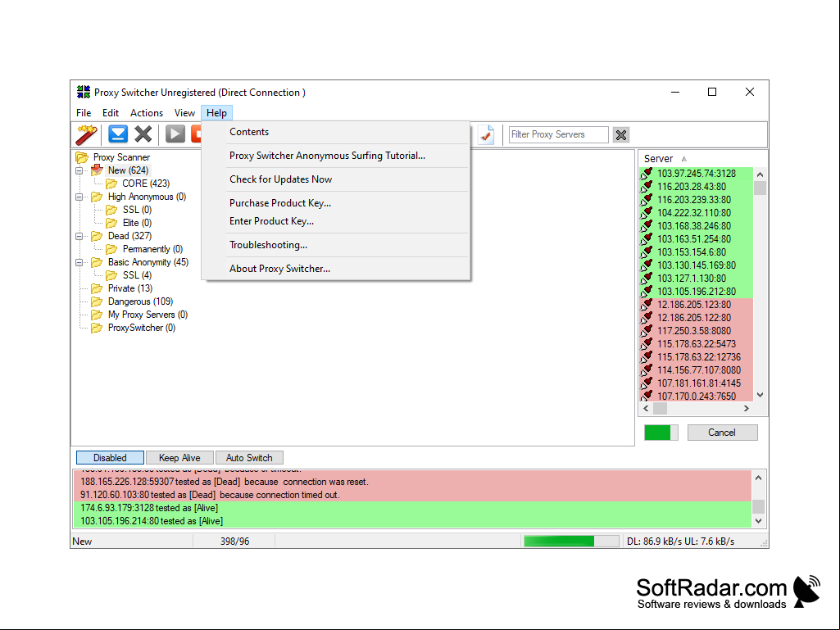Collapse the New (624) tree node
840x630 pixels.
79,171
